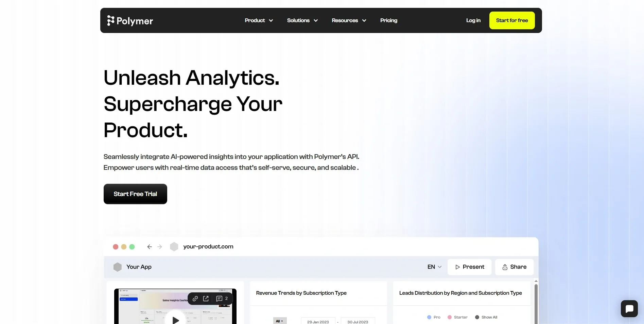The height and width of the screenshot is (324, 644).
Task: Open the chat widget bubble icon
Action: 629,309
